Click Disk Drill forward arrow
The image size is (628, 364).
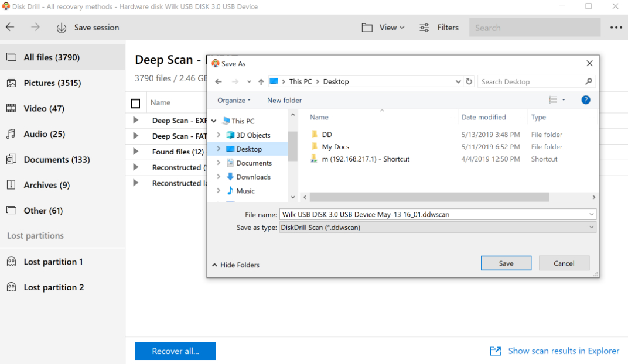click(35, 27)
